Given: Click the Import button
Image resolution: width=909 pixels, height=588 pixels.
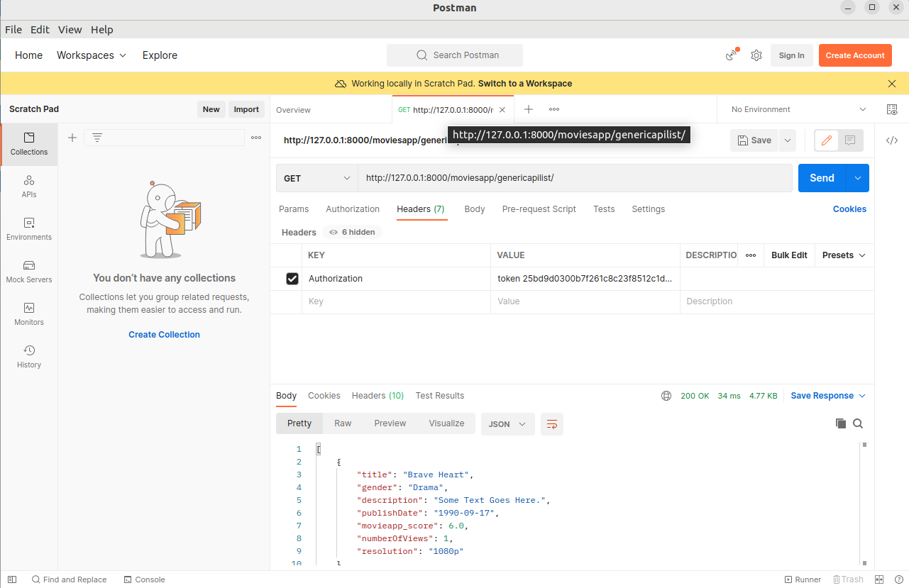Looking at the screenshot, I should (x=246, y=109).
